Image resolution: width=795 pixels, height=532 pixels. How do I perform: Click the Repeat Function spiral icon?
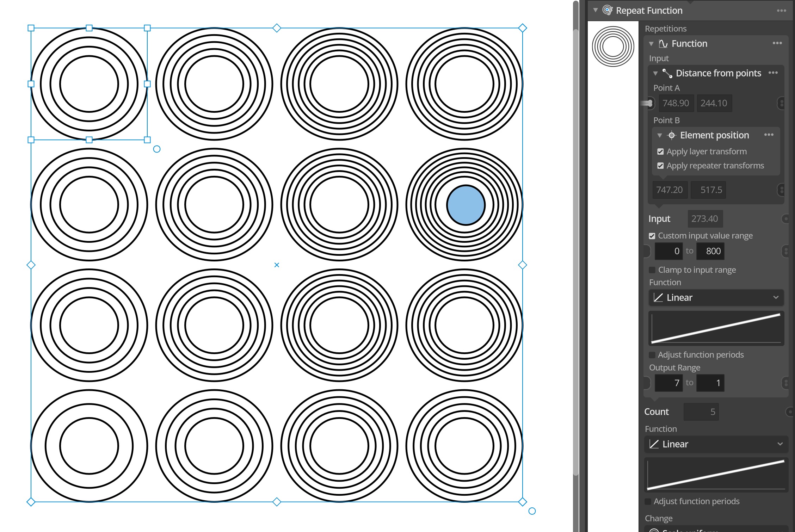(x=608, y=10)
